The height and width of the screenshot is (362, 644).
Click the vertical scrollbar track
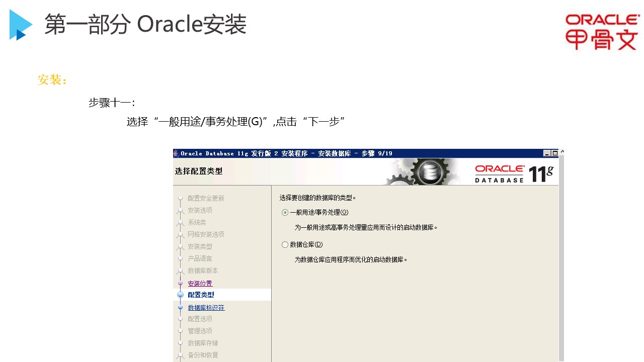562,259
